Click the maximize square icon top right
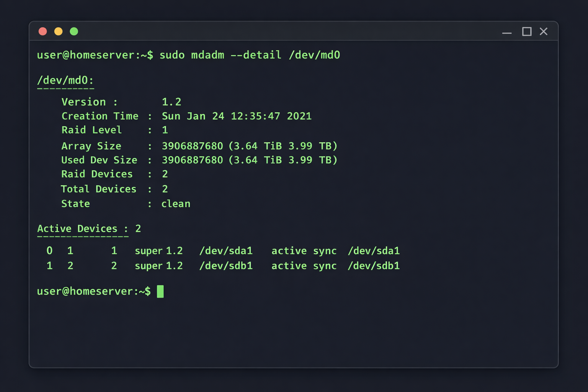 point(527,32)
